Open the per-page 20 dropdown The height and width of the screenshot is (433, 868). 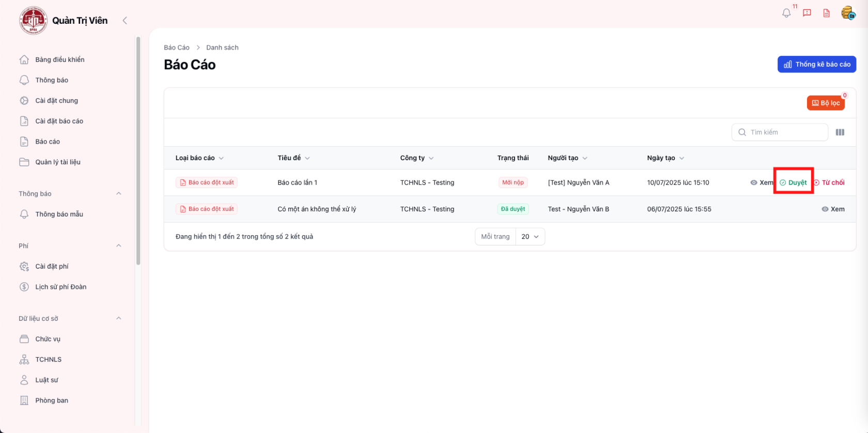(530, 237)
